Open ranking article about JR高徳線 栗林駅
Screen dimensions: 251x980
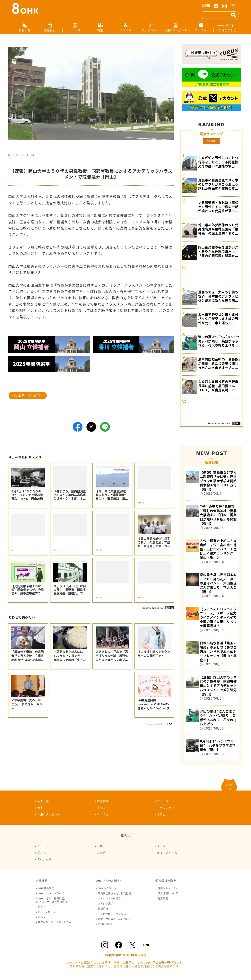[x=212, y=207]
